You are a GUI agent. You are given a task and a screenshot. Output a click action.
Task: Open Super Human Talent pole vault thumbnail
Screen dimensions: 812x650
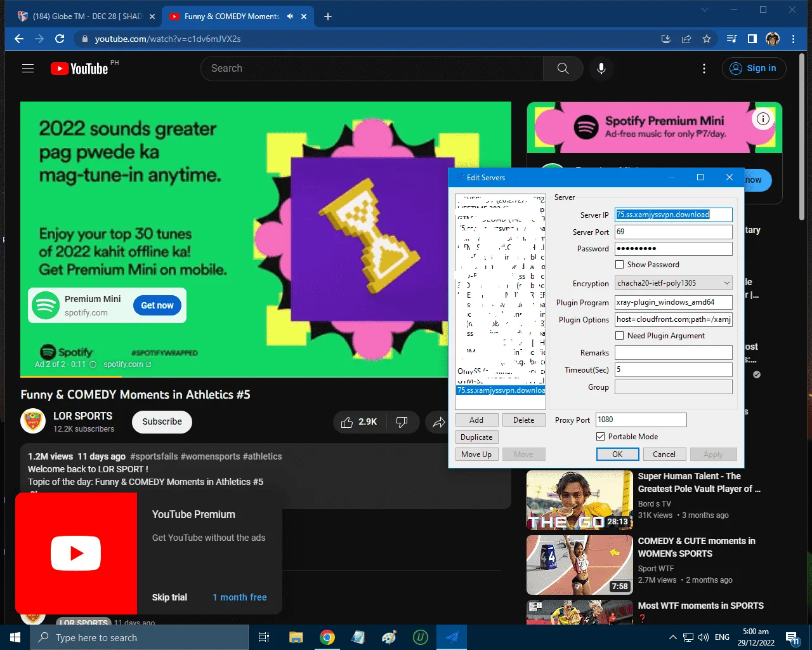pos(580,500)
